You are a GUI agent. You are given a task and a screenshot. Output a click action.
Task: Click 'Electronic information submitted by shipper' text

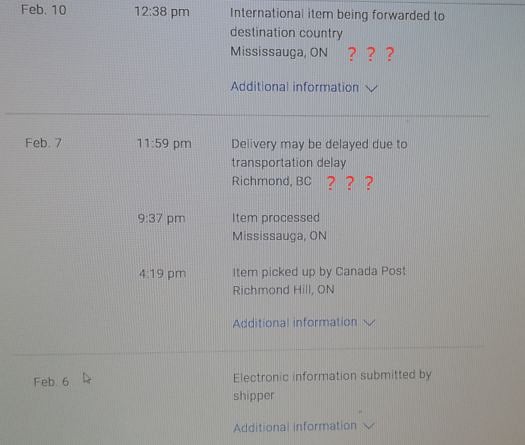pyautogui.click(x=332, y=386)
